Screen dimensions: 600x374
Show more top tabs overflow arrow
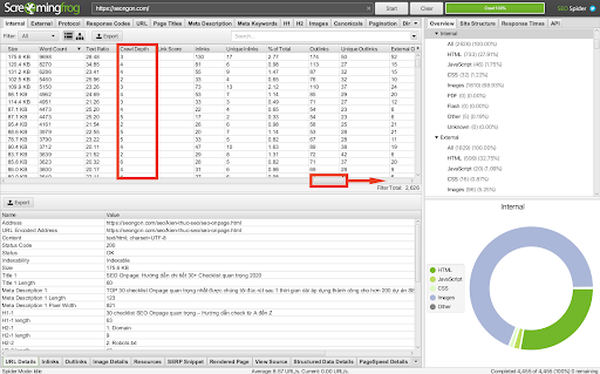[x=416, y=23]
